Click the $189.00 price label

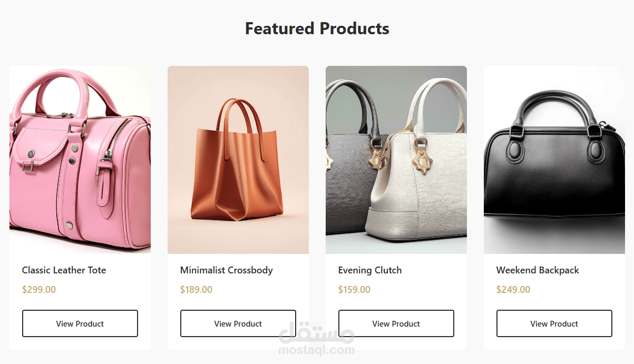point(197,290)
